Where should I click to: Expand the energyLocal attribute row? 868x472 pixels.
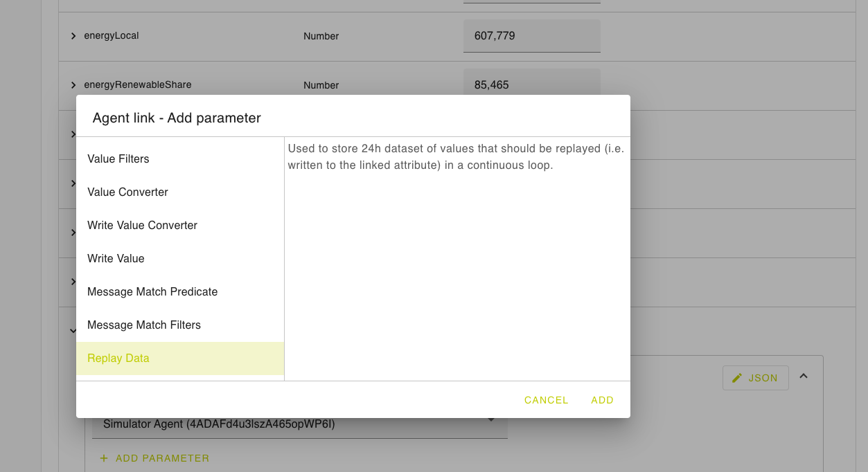click(x=73, y=36)
